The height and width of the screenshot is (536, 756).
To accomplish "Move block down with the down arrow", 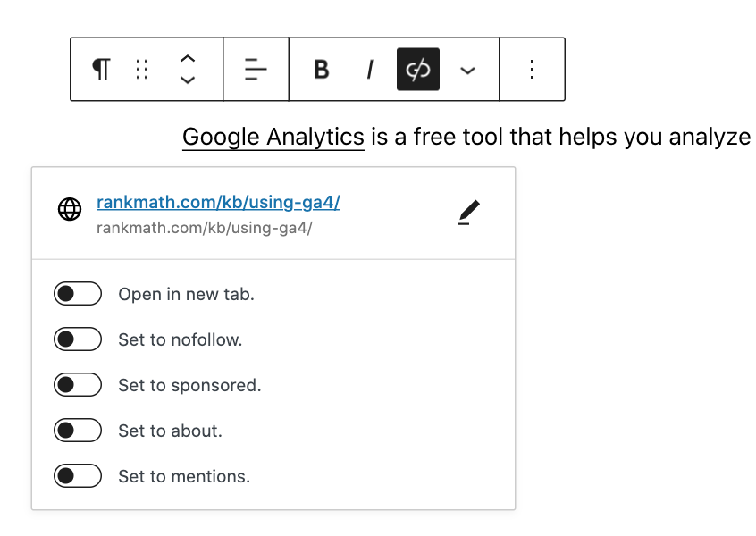I will (188, 80).
